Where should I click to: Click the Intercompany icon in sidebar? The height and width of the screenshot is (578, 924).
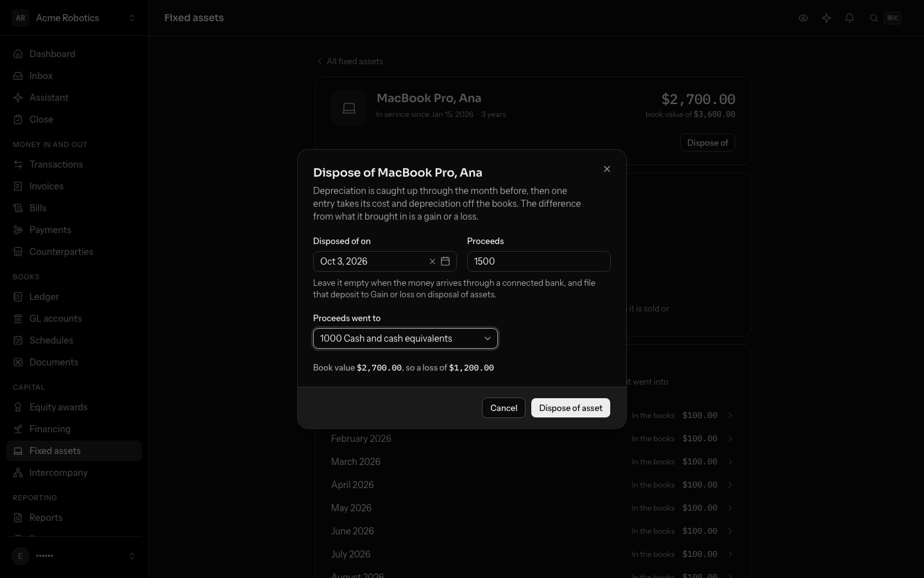pyautogui.click(x=18, y=473)
